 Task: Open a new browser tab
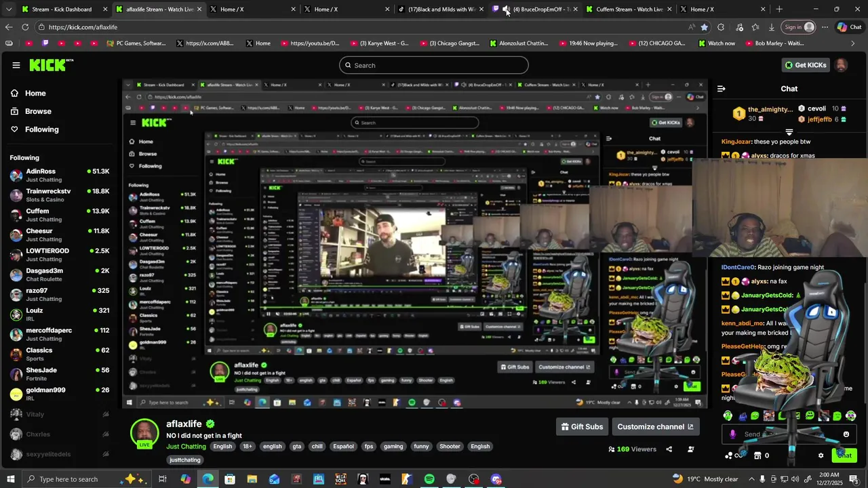[x=779, y=9]
